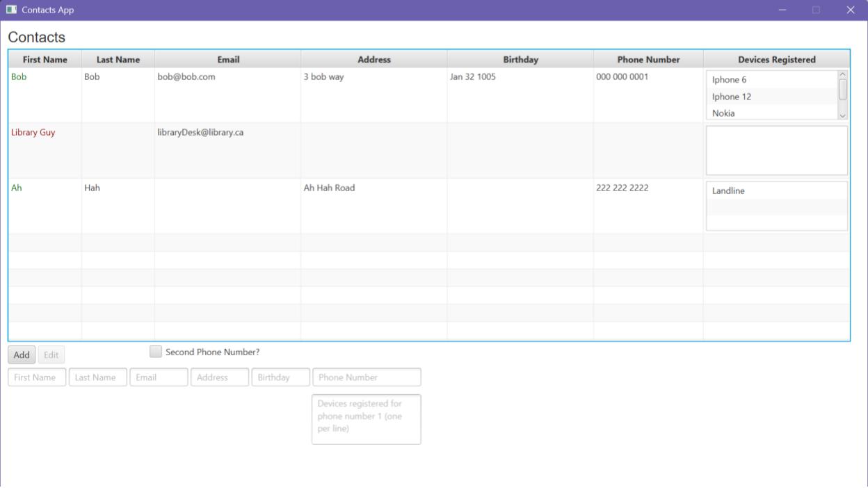
Task: Click the devices registered text area
Action: (366, 419)
